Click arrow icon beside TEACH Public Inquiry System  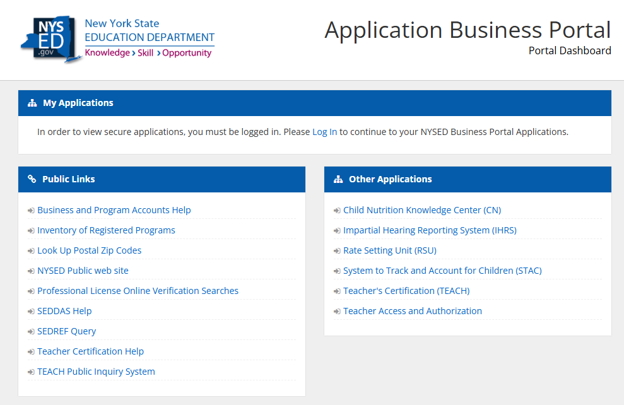[31, 372]
